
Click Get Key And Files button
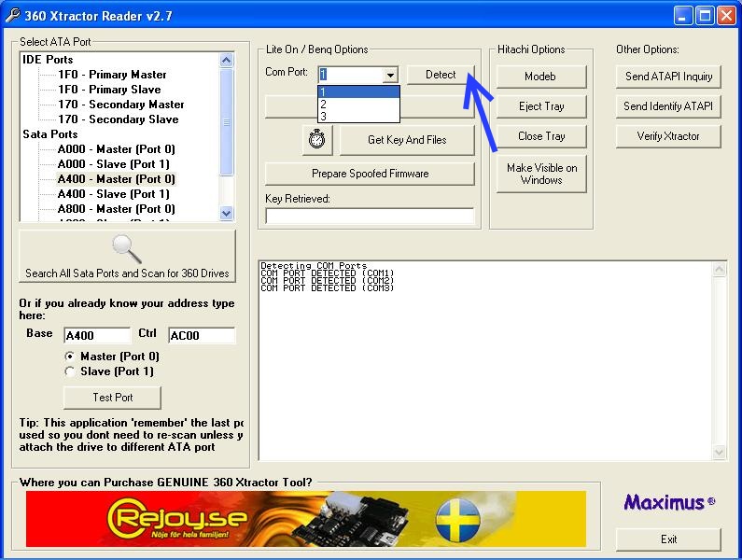tap(407, 140)
